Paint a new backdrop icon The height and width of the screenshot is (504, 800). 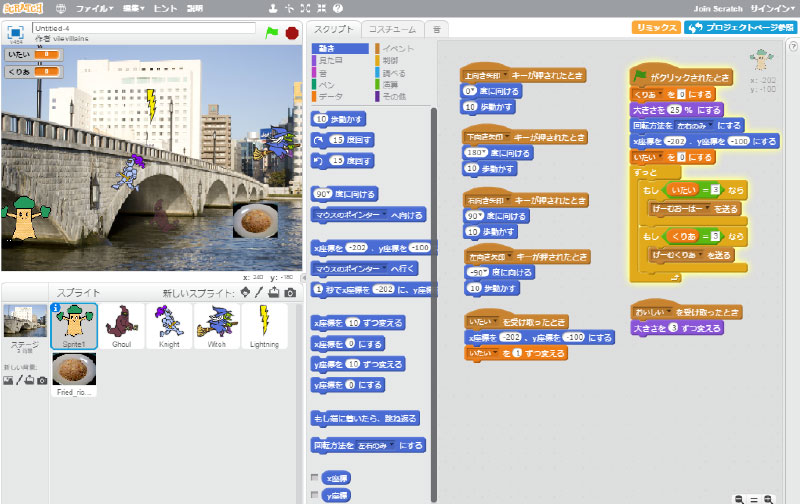(19, 380)
